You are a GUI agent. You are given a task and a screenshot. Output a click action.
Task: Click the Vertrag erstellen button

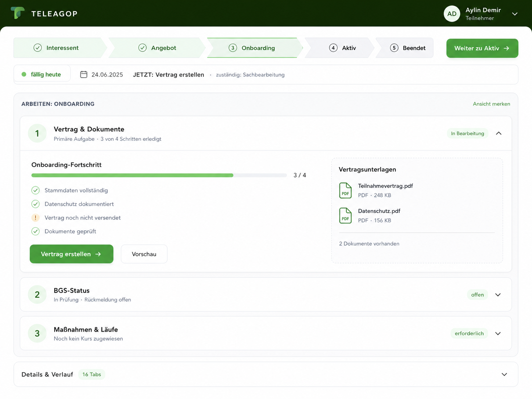click(x=72, y=254)
